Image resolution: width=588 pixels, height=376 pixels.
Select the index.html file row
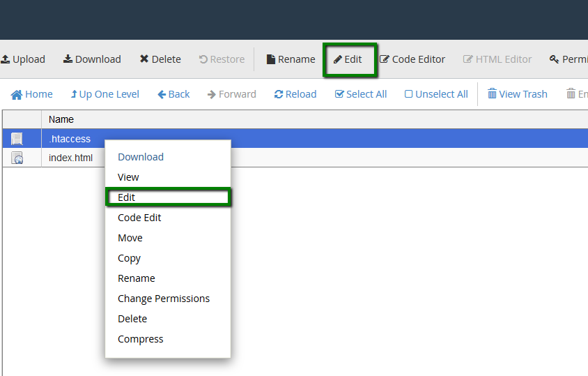coord(70,158)
